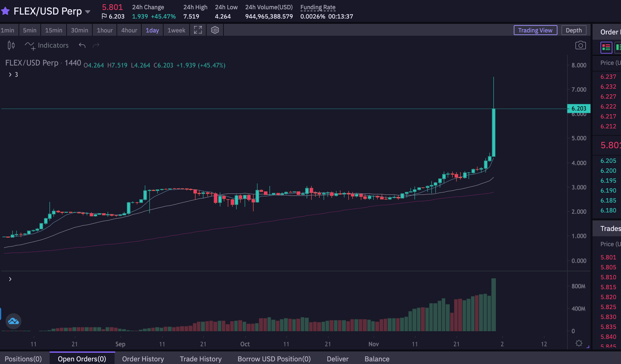Click the undo arrow in chart toolbar

click(82, 45)
